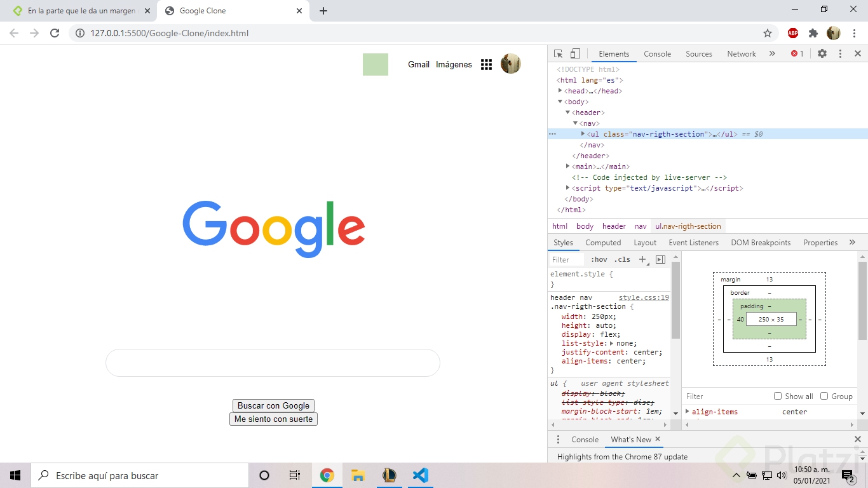Reload the page

click(55, 33)
